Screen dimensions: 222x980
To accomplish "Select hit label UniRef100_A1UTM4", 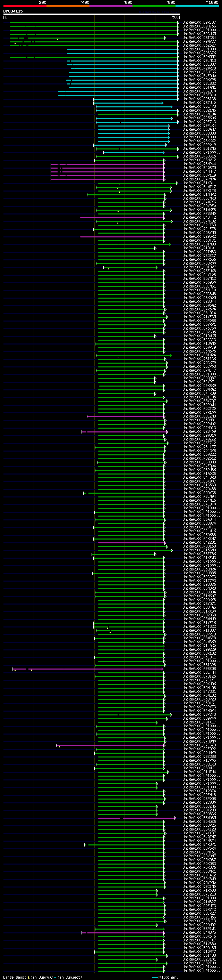I will click(x=199, y=772).
